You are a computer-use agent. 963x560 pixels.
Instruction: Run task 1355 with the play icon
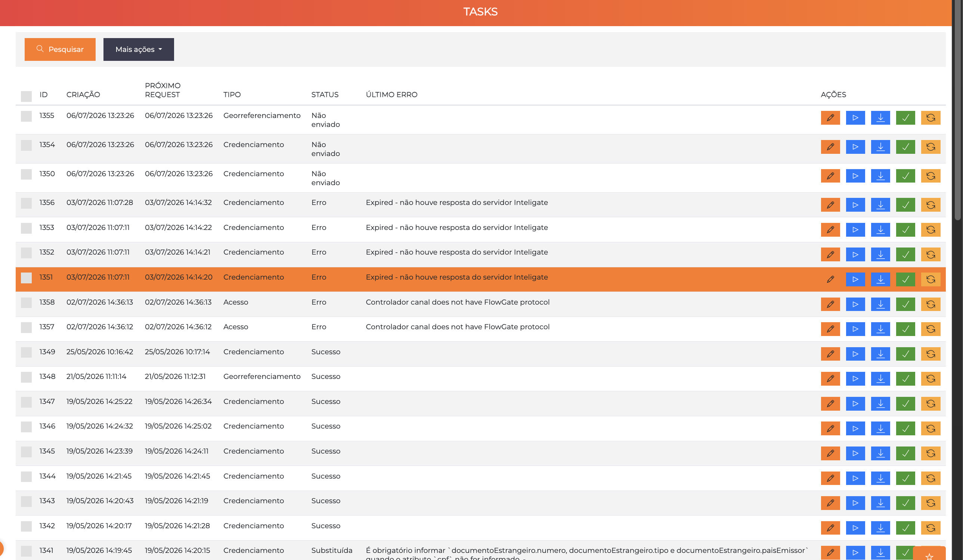pyautogui.click(x=855, y=118)
